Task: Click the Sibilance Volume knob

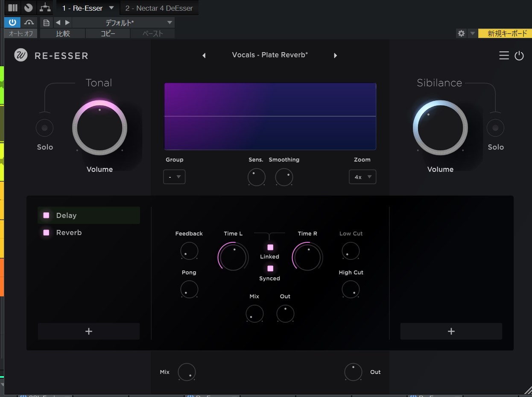Action: point(440,128)
